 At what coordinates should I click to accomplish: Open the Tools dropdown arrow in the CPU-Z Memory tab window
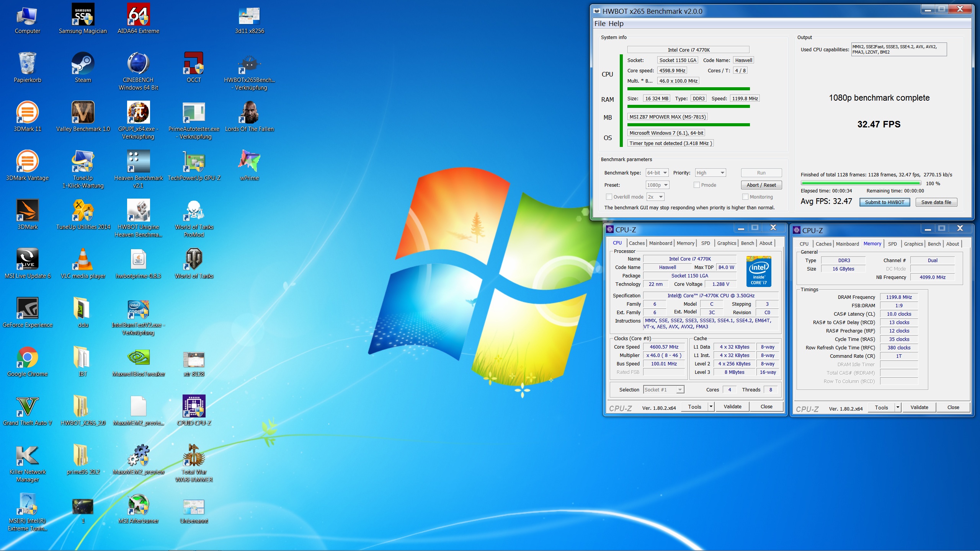click(898, 408)
